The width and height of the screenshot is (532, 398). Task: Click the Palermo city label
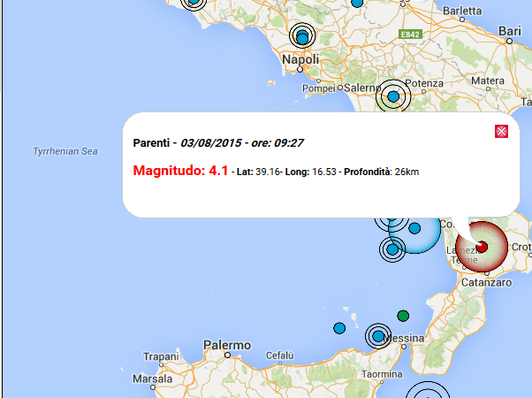[x=227, y=345]
